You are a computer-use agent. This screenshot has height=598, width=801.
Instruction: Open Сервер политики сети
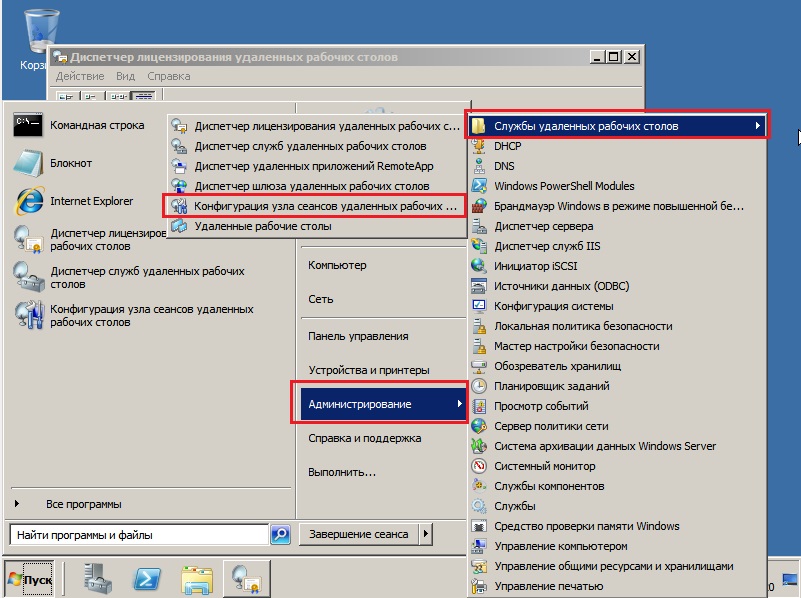click(x=618, y=426)
